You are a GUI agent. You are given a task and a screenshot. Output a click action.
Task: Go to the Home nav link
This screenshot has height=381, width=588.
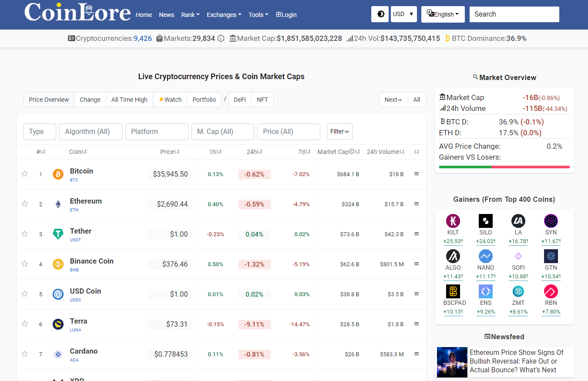tap(144, 15)
